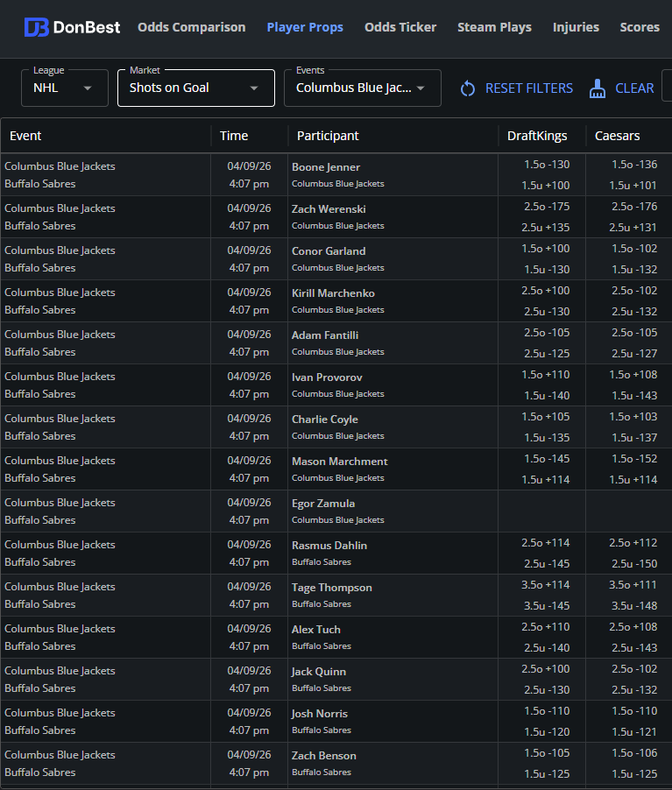Click Charlie Coyle Caesars 1.5o +103
The width and height of the screenshot is (672, 790).
[633, 417]
